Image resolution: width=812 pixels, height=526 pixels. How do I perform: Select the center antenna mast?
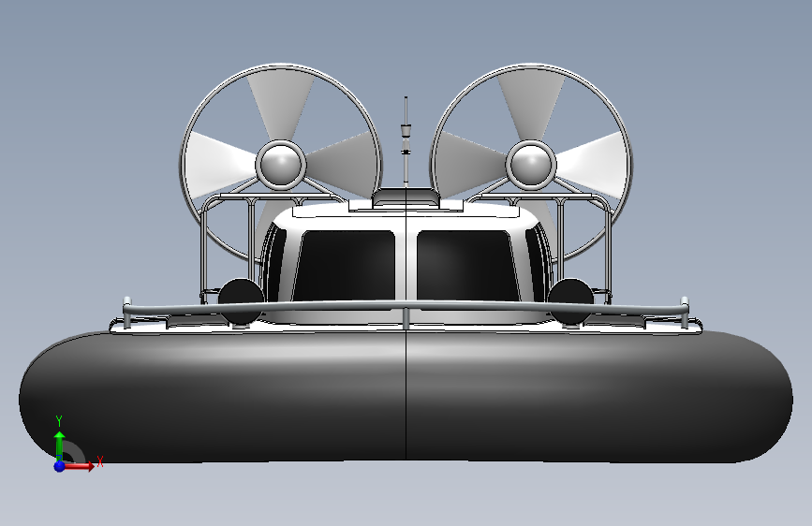[x=406, y=142]
